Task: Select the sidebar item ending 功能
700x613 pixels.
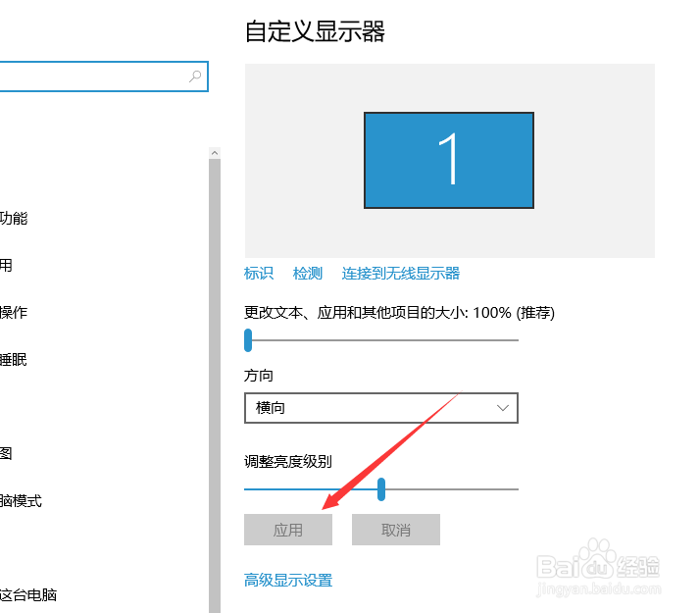Action: 14,219
